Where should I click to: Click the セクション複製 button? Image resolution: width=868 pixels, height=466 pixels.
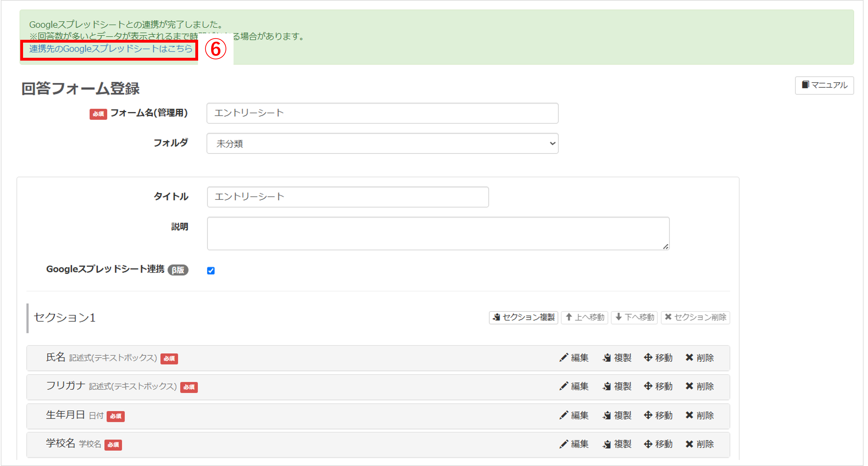pos(523,317)
